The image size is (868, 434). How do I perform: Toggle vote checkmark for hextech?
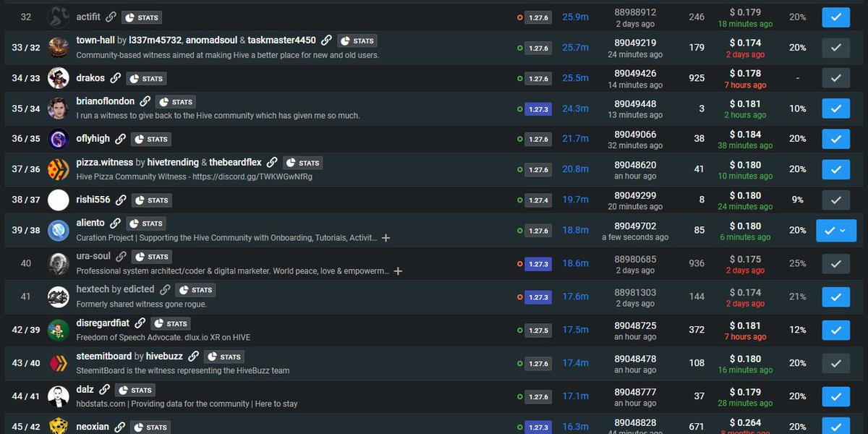click(x=835, y=297)
